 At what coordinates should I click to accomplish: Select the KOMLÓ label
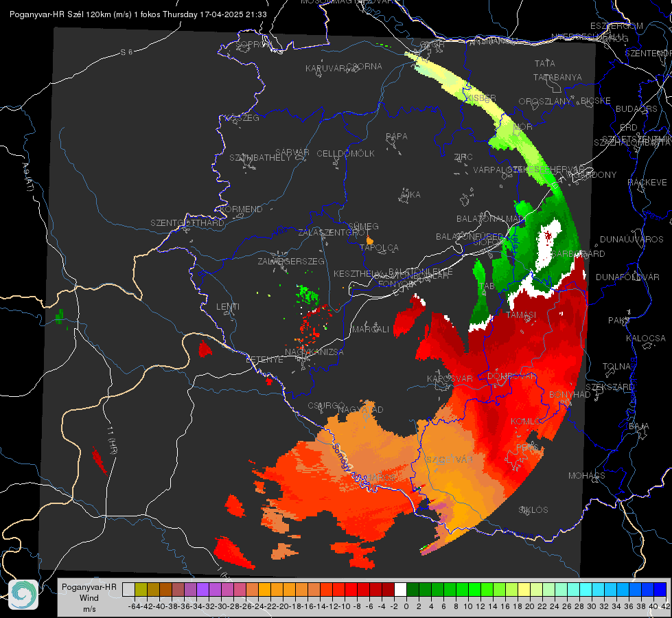click(526, 422)
